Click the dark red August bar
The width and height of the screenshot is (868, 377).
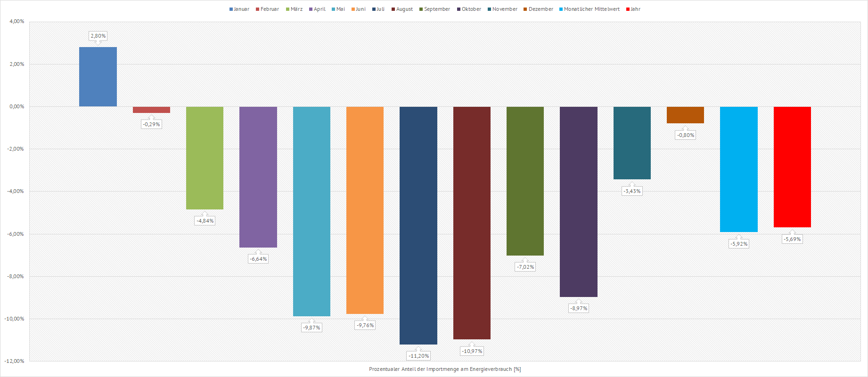[x=472, y=223]
